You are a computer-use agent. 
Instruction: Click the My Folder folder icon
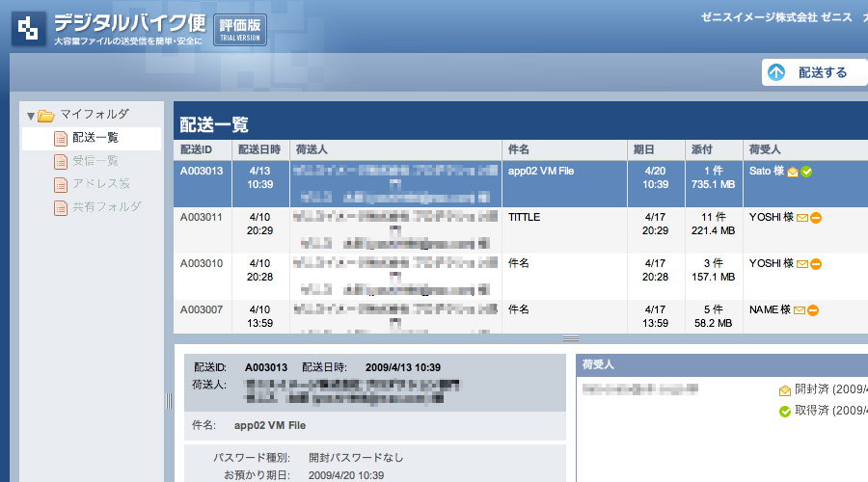[45, 116]
